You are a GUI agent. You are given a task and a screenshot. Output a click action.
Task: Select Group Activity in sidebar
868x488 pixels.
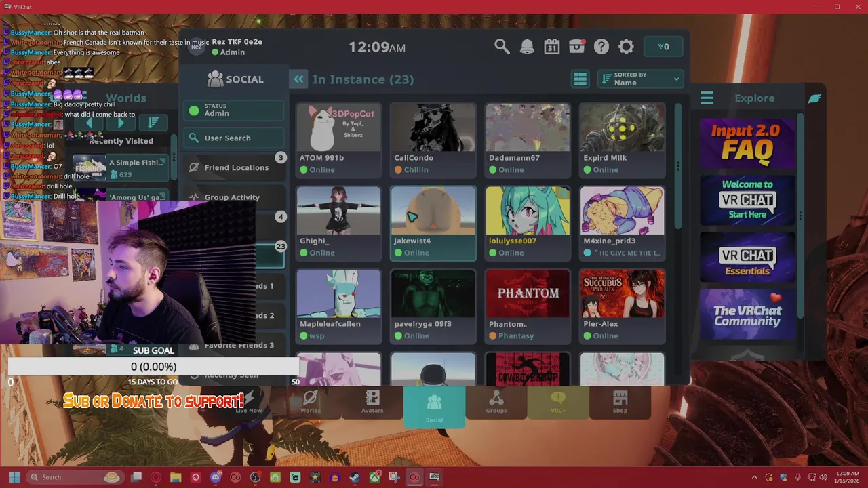pos(234,197)
